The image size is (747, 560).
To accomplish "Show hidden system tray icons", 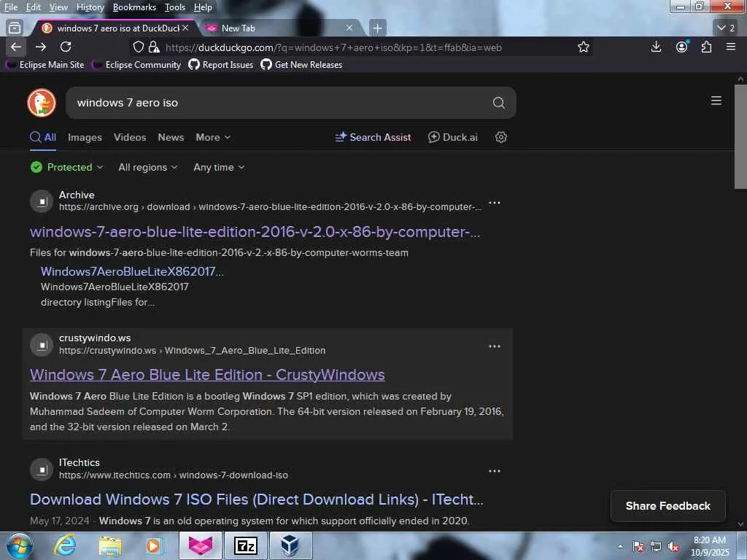I will [x=620, y=547].
